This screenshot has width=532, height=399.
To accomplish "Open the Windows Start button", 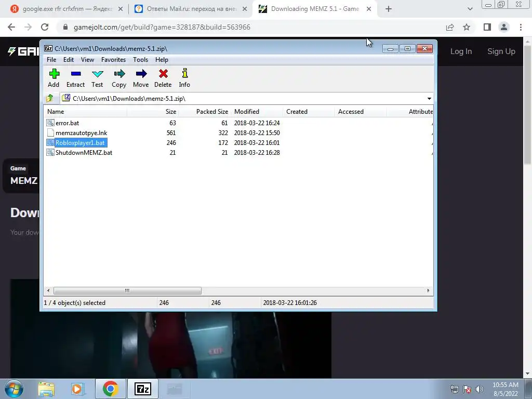I will click(x=14, y=389).
